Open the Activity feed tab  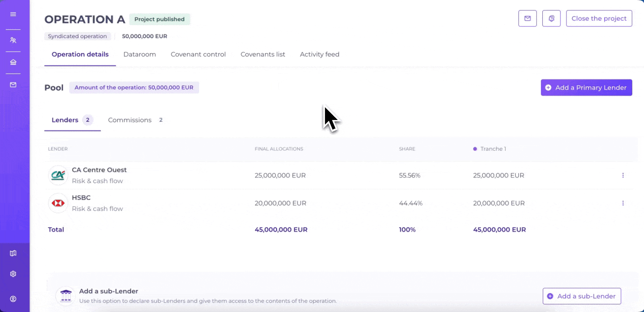[319, 55]
